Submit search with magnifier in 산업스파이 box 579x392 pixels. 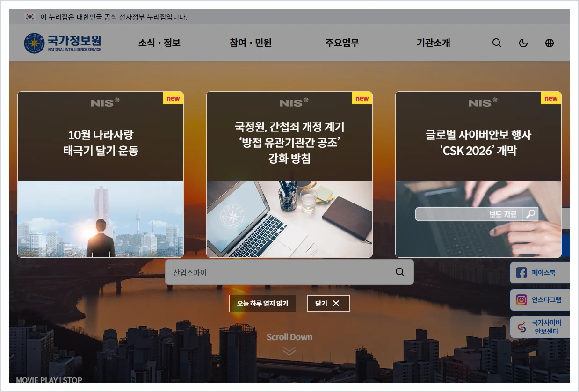(400, 272)
